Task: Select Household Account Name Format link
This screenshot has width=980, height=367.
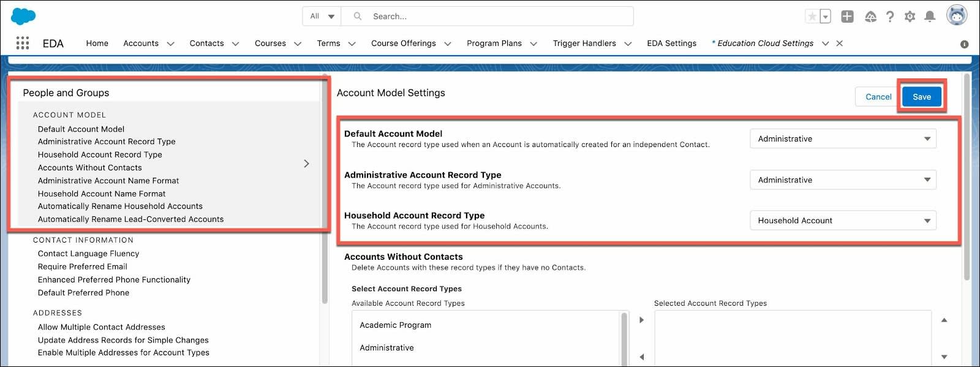Action: (102, 194)
